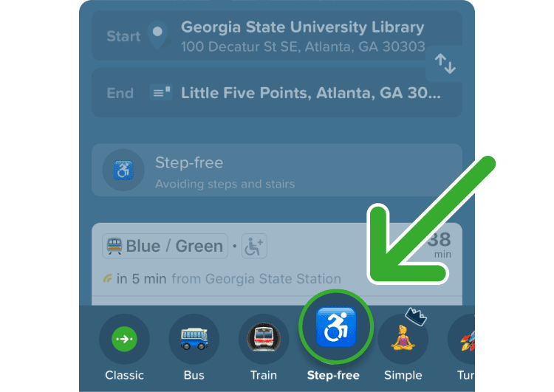Screen dimensions: 554x392
Task: Click the premium crown badge on Simple
Action: 416,316
